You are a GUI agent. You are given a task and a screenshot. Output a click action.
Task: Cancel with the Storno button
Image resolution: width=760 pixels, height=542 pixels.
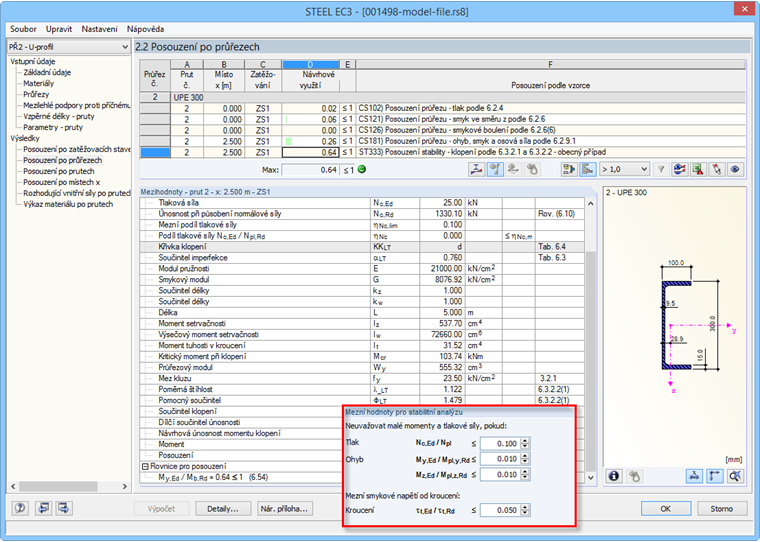click(722, 509)
